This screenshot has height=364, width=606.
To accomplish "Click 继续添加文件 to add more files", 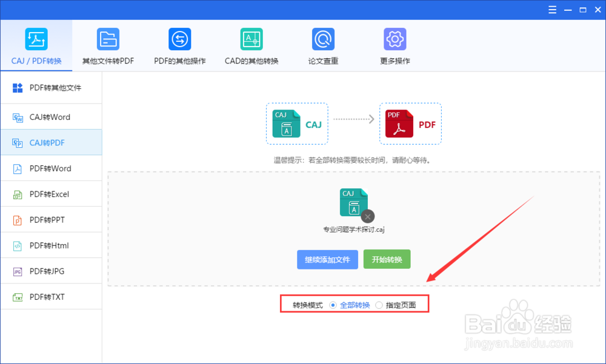I will click(327, 259).
